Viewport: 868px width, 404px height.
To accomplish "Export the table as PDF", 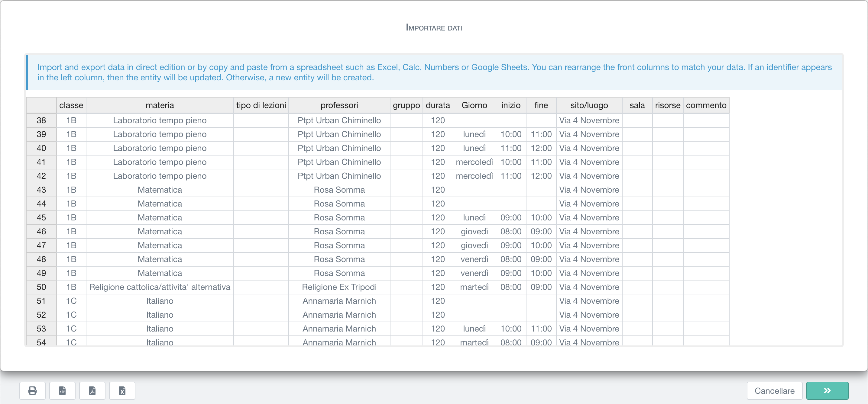I will coord(92,390).
